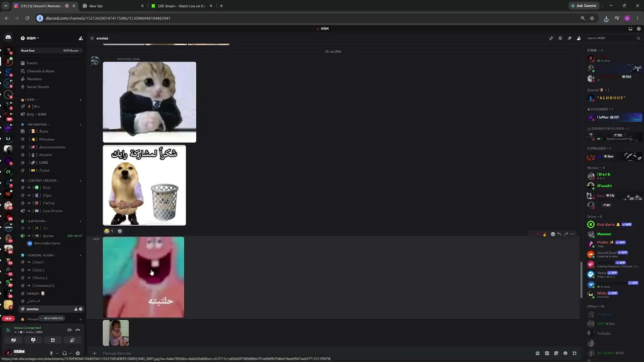The width and height of the screenshot is (644, 362).
Task: Create invite for emotes channel
Action: (76, 309)
